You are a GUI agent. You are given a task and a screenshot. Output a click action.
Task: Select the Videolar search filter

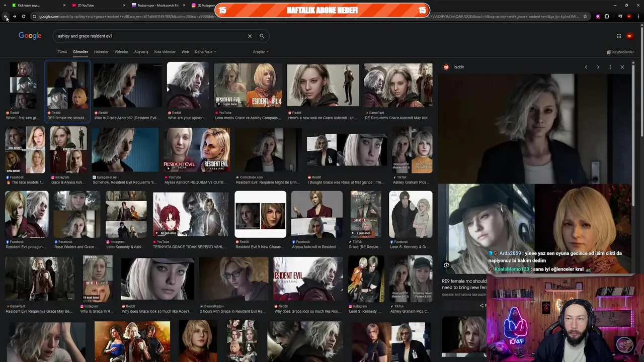121,52
